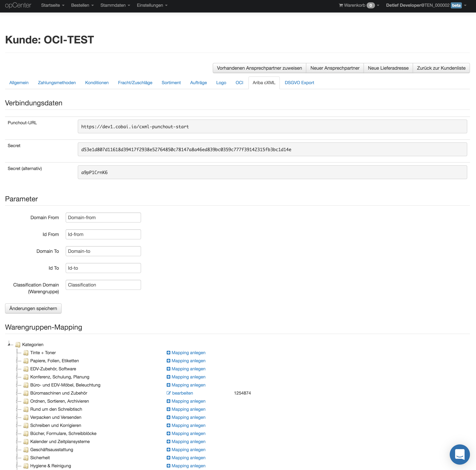
Task: Click the Kategorien root folder icon
Action: tap(18, 345)
